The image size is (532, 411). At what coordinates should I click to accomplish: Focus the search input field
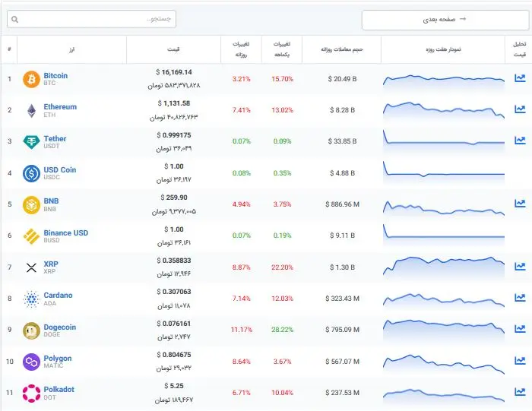(x=92, y=19)
